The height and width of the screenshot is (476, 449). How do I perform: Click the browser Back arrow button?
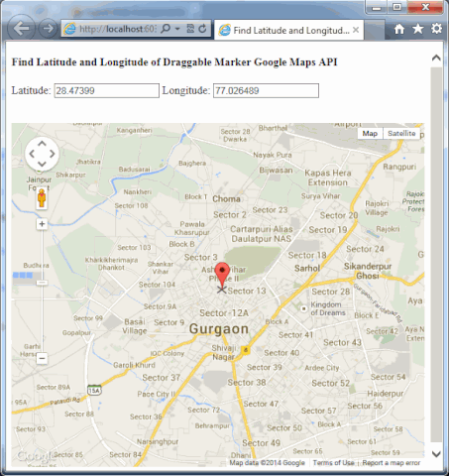(21, 29)
